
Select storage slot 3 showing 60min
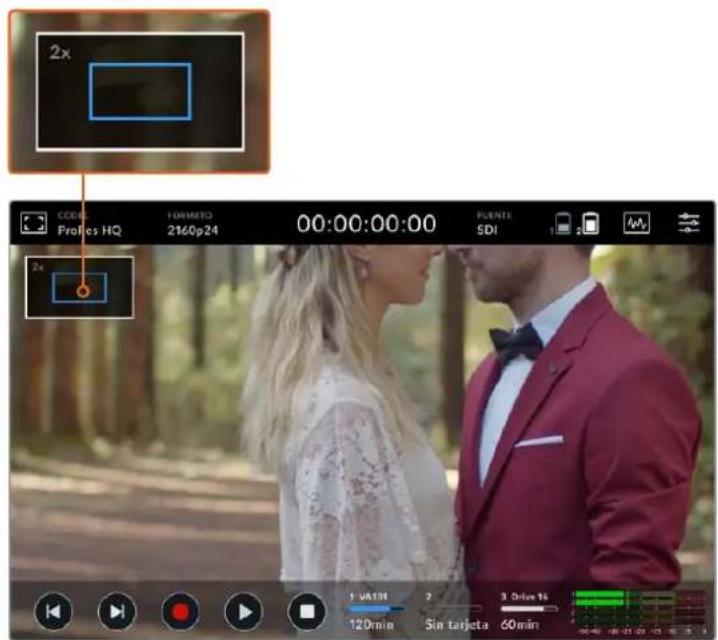529,612
